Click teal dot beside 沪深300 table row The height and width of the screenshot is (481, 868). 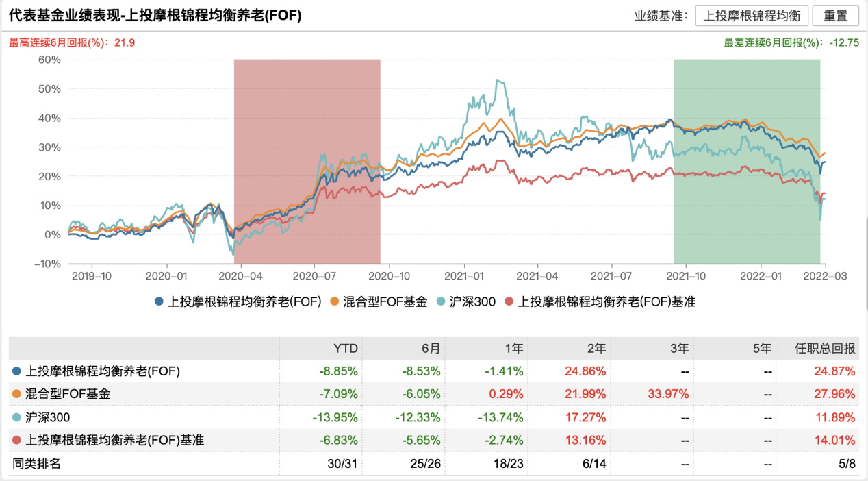pyautogui.click(x=16, y=417)
